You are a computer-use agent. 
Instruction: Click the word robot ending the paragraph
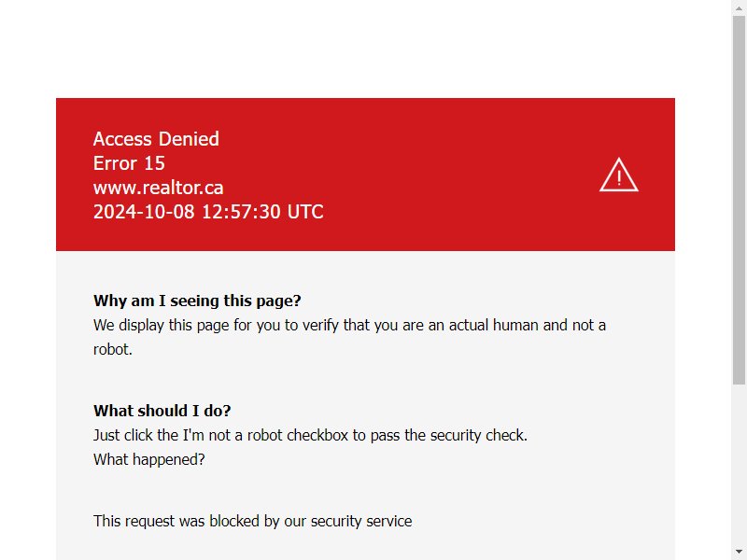(112, 349)
